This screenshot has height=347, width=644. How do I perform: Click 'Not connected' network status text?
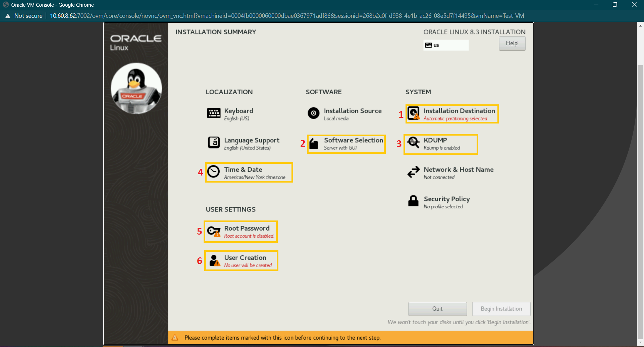439,177
